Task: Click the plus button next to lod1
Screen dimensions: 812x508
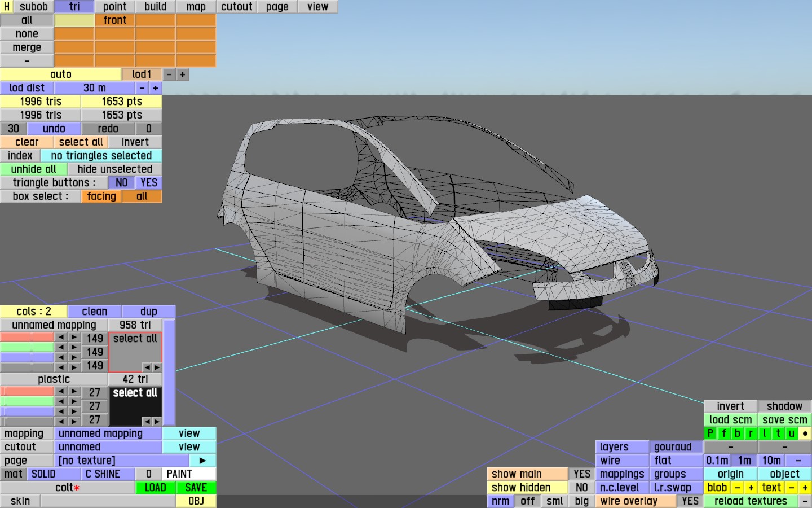Action: point(183,75)
